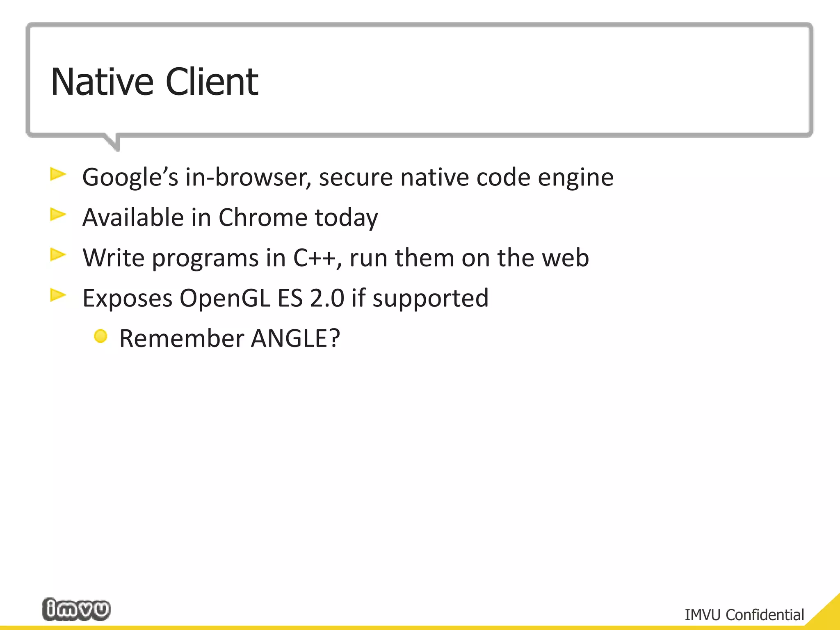Click the line "Google's in-browser, secure native code engine"
This screenshot has width=840, height=630.
click(x=348, y=177)
